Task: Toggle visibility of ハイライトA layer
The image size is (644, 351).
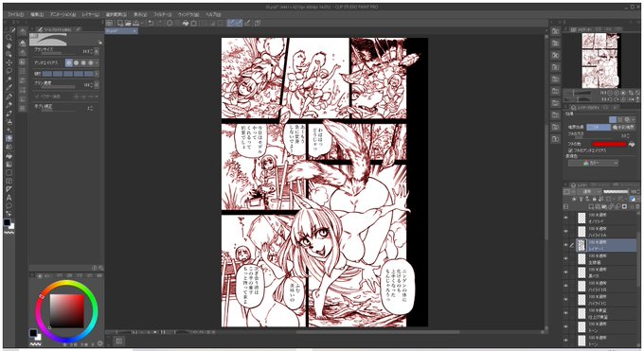Action: 566,231
